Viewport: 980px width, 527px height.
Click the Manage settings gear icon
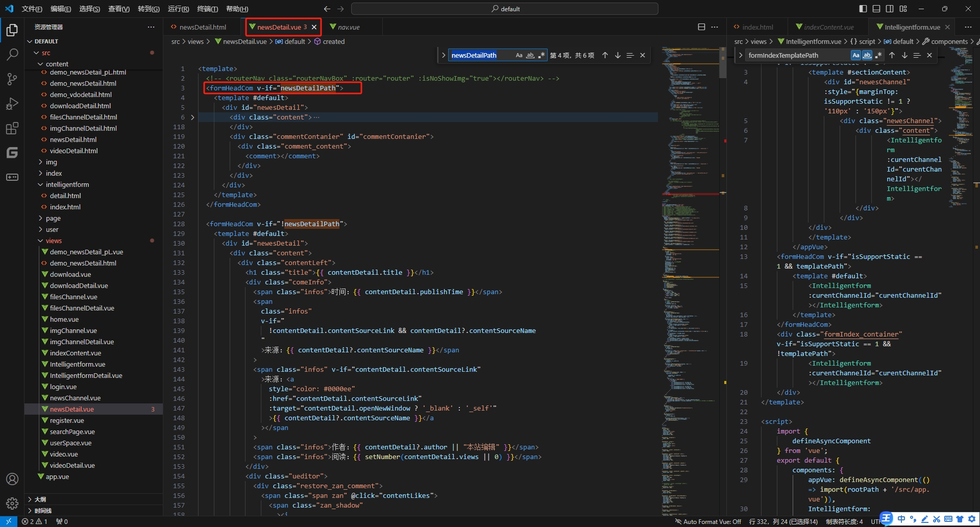coord(12,504)
